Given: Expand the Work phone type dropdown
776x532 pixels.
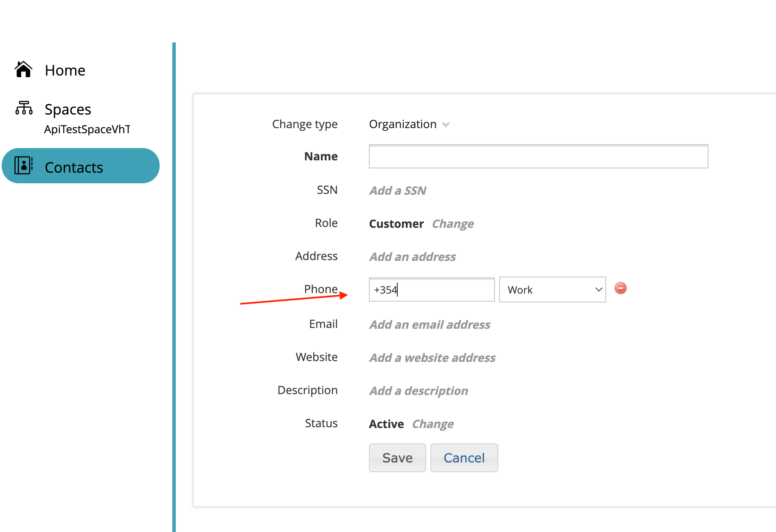Looking at the screenshot, I should pos(552,290).
